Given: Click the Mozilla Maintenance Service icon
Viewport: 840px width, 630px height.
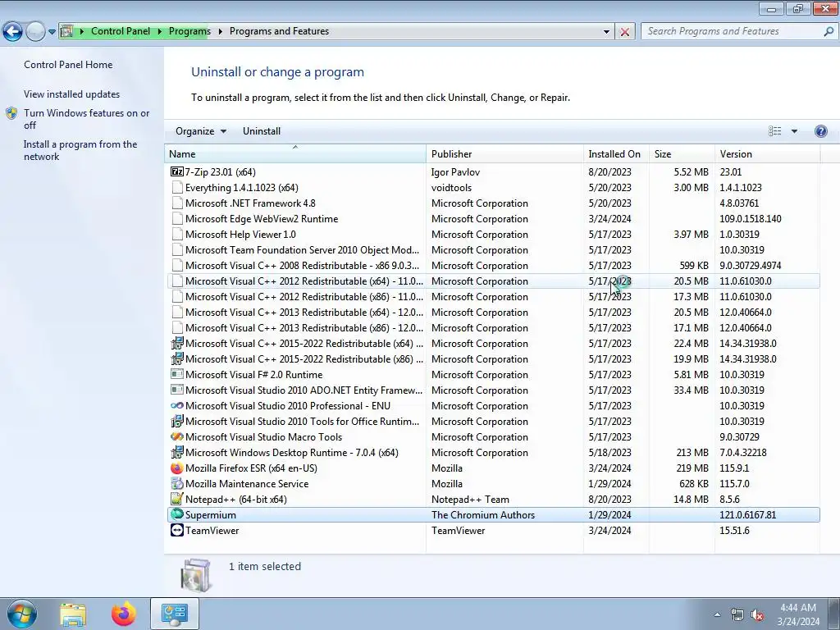Looking at the screenshot, I should pyautogui.click(x=177, y=483).
